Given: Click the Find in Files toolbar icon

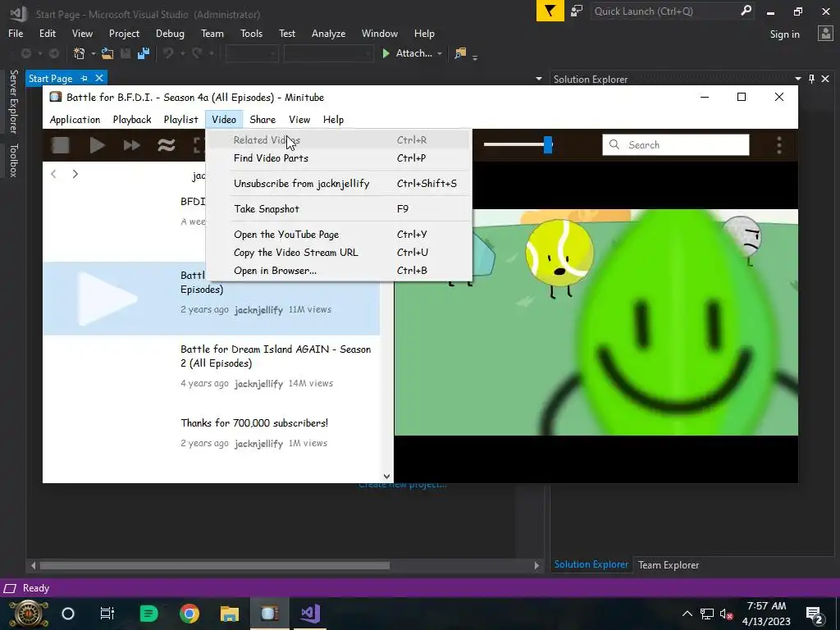Looking at the screenshot, I should tap(459, 53).
